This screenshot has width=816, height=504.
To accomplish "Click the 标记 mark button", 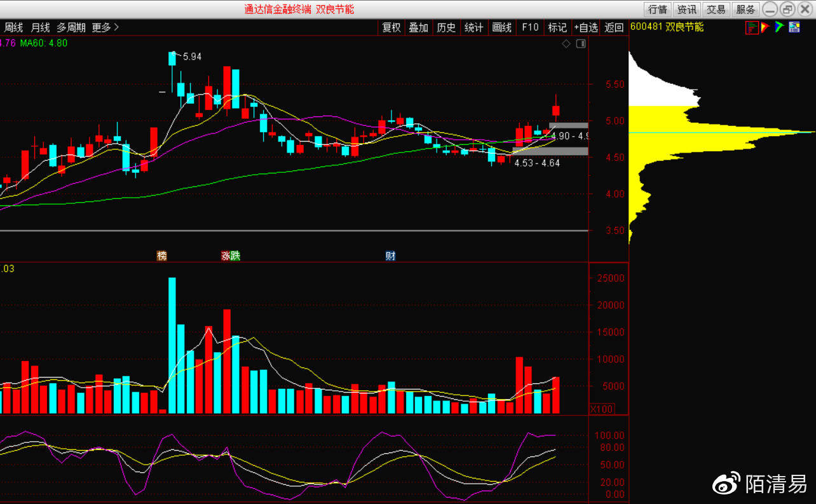I will [557, 27].
